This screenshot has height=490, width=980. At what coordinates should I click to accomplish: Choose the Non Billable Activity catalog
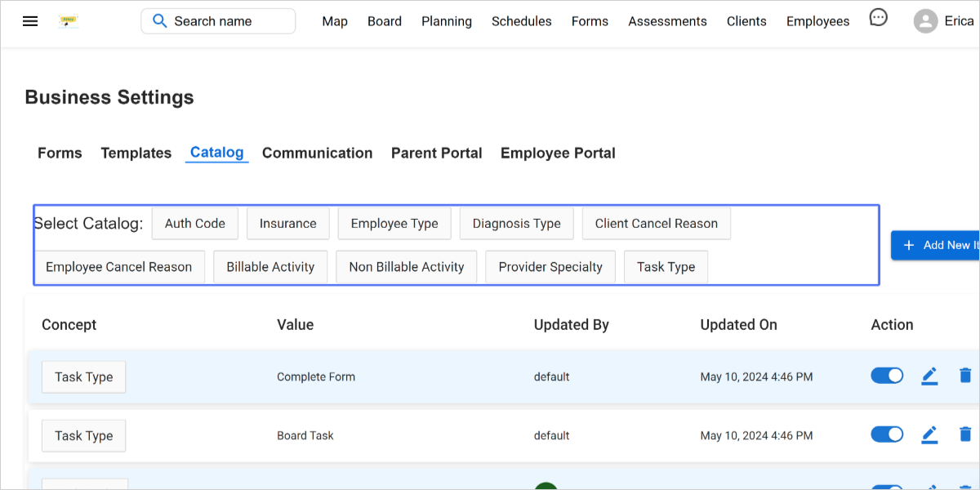click(x=406, y=267)
